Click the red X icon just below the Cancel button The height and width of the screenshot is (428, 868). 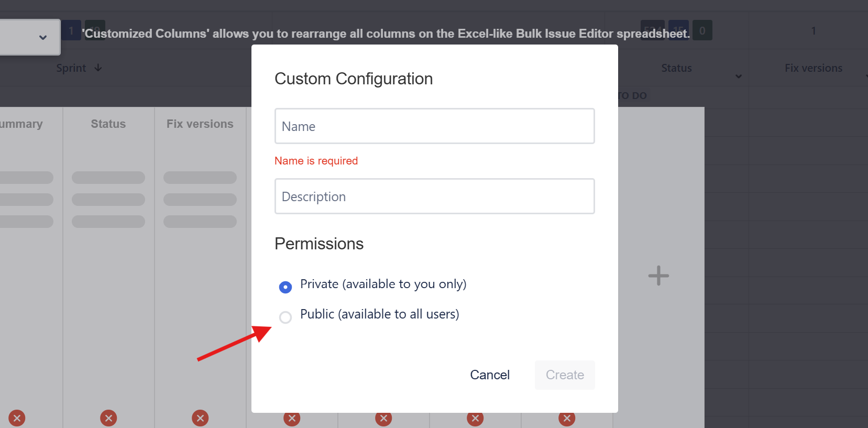475,419
